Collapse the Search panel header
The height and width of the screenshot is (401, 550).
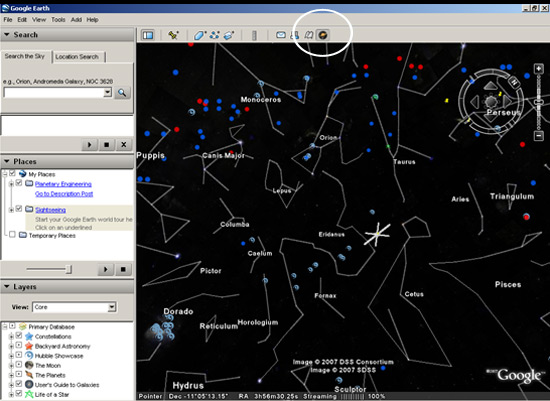click(x=67, y=35)
